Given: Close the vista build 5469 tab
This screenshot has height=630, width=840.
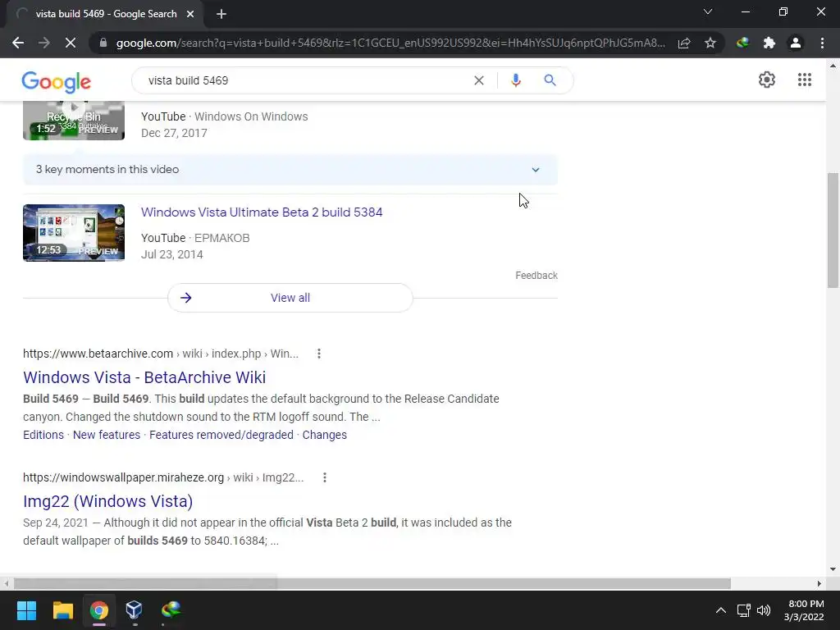Looking at the screenshot, I should [x=190, y=15].
